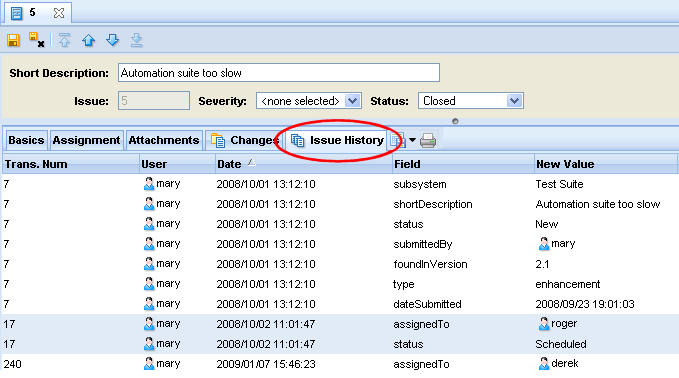Click the export table icon beside Issue History
The image size is (679, 378).
click(398, 140)
